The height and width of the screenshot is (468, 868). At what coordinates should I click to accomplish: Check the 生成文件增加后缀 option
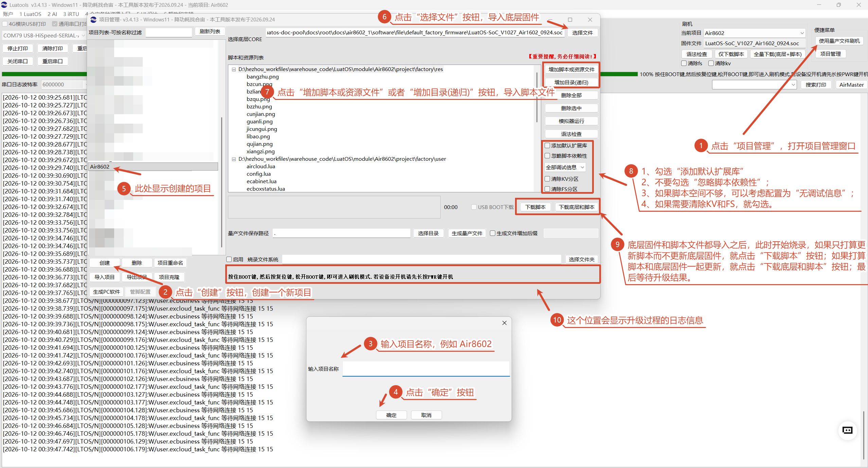pyautogui.click(x=493, y=233)
